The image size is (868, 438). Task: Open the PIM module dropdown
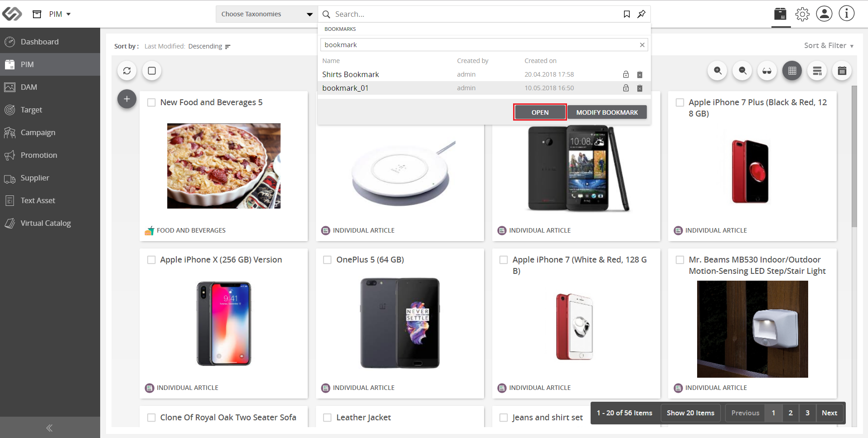pos(60,14)
